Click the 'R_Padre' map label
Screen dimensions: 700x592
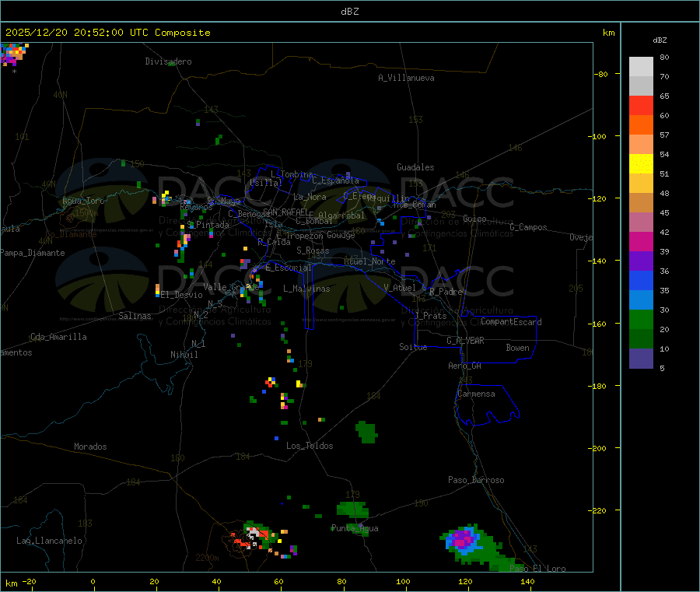(x=446, y=292)
